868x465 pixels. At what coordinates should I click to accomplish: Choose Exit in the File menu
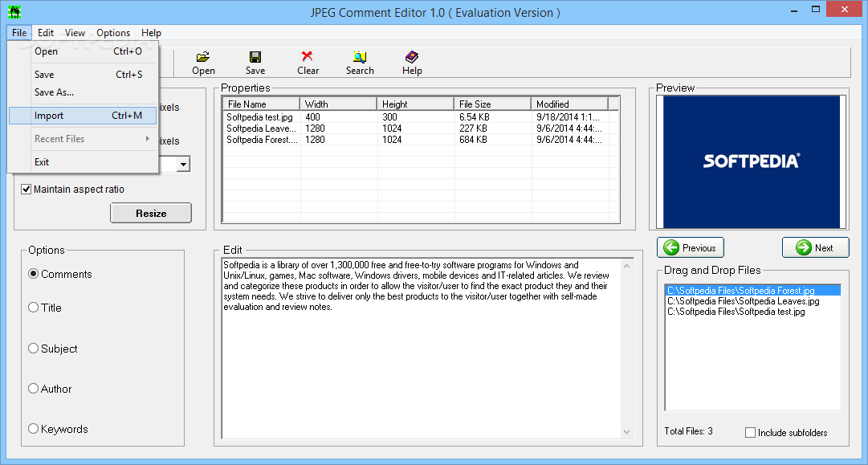(x=83, y=162)
